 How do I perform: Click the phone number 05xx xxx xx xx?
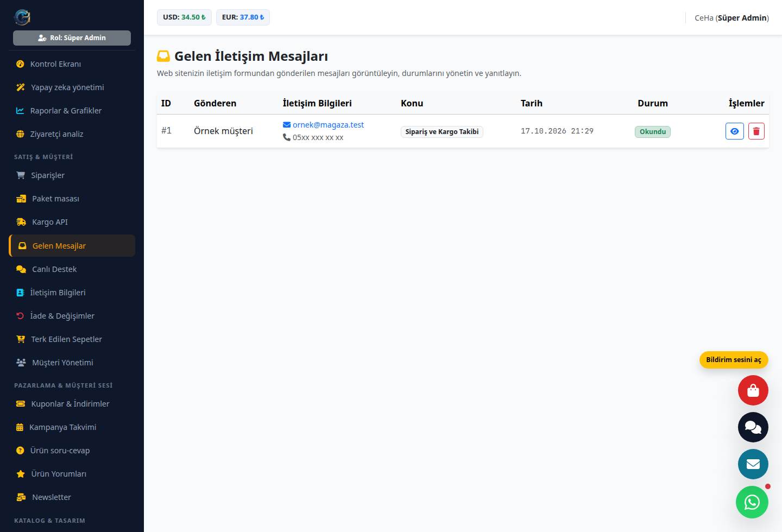pos(318,138)
